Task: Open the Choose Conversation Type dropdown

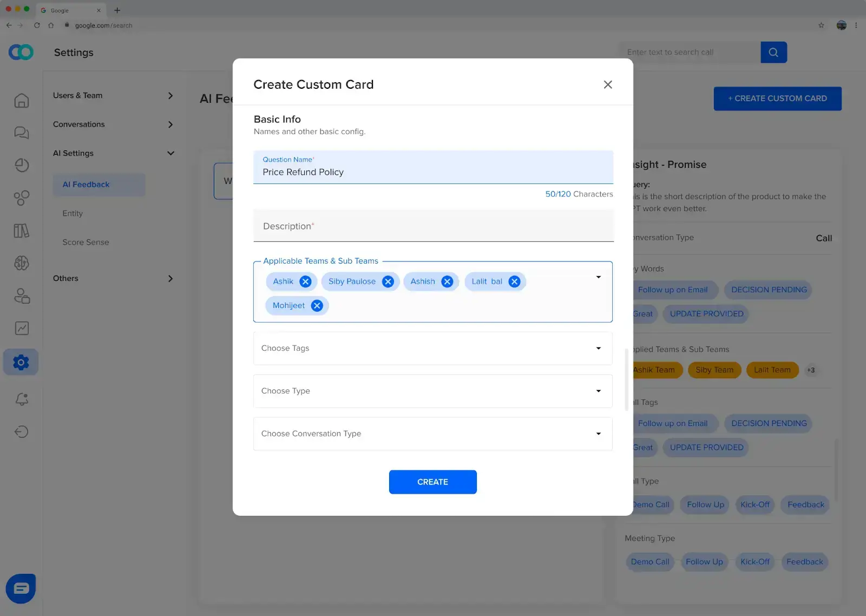Action: click(x=433, y=434)
